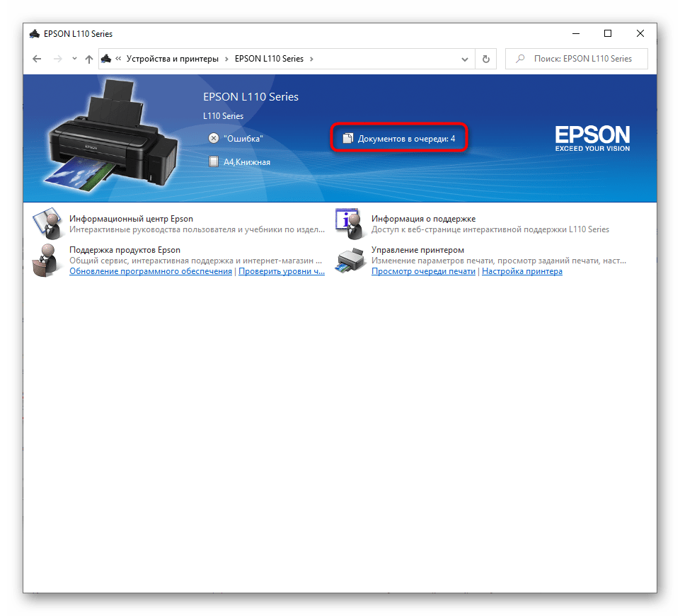
Task: Expand the chevron after EPSON L110 Series breadcrumb
Action: click(312, 59)
